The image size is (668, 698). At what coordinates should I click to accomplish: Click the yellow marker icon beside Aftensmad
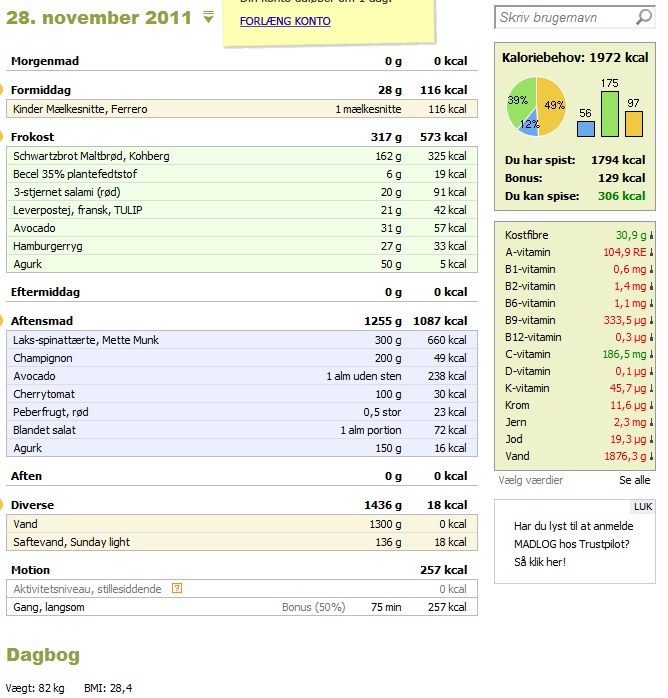[x=3, y=320]
